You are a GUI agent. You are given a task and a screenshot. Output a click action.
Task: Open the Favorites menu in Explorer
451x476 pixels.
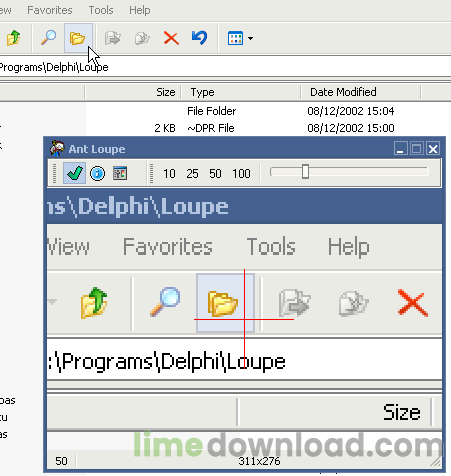click(50, 10)
